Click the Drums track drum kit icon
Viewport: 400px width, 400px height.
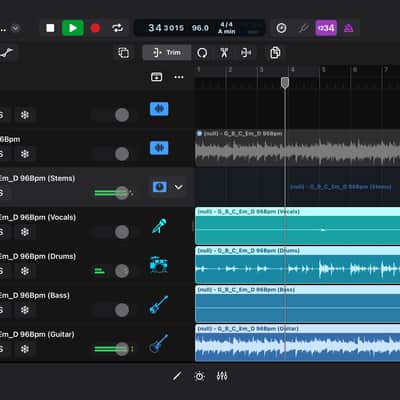point(159,265)
